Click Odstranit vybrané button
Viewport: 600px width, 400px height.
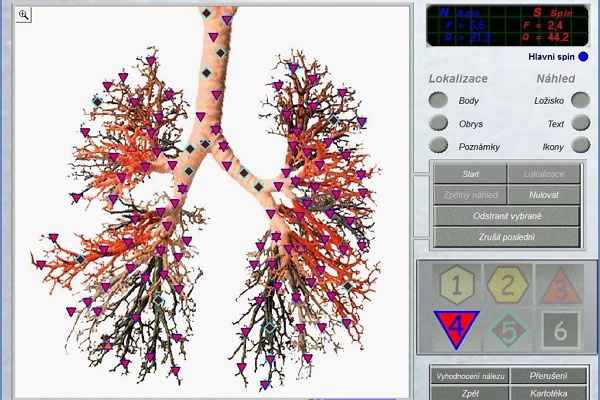pyautogui.click(x=507, y=216)
